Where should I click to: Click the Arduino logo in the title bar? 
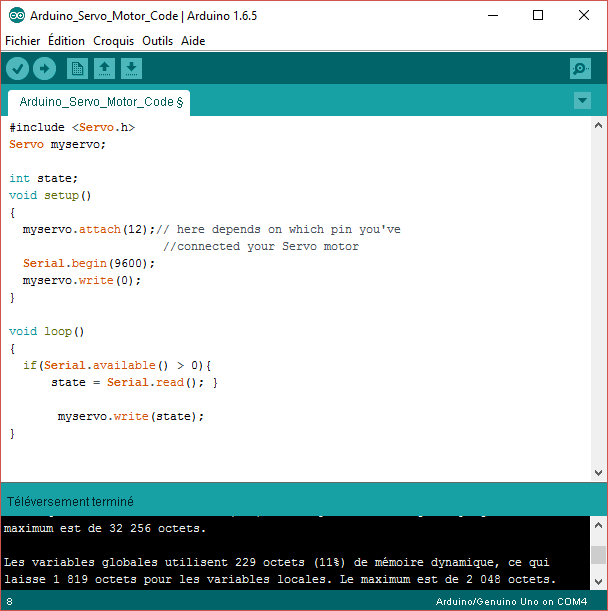[17, 16]
